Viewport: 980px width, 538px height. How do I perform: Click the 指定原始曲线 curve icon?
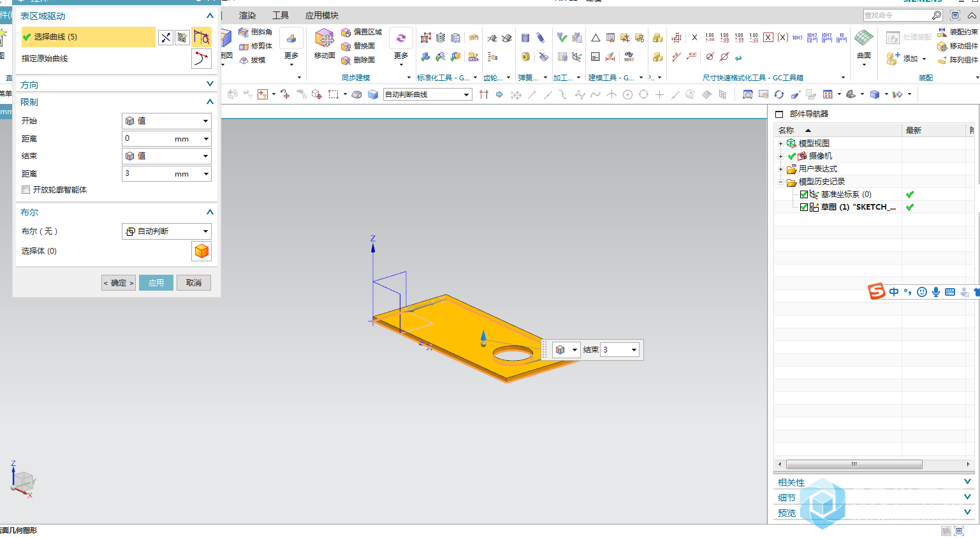click(201, 59)
